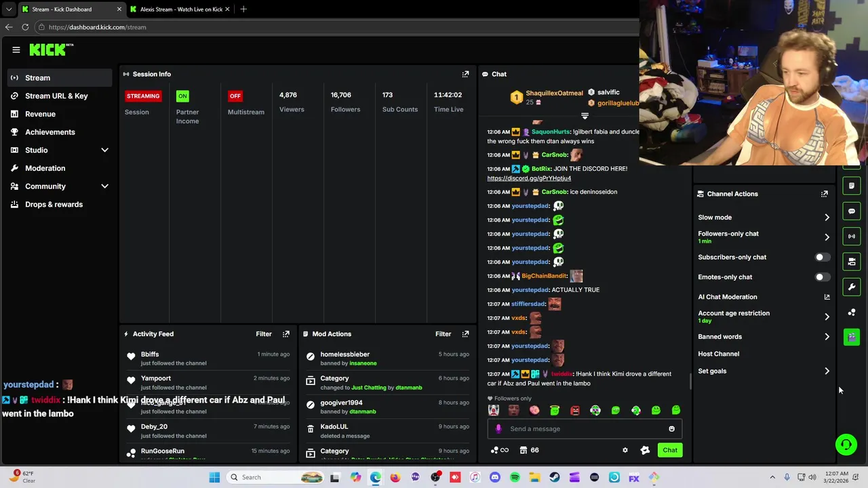This screenshot has height=488, width=868.
Task: Click ShaquillexOatmeal in chat leaderboard
Action: pos(554,93)
